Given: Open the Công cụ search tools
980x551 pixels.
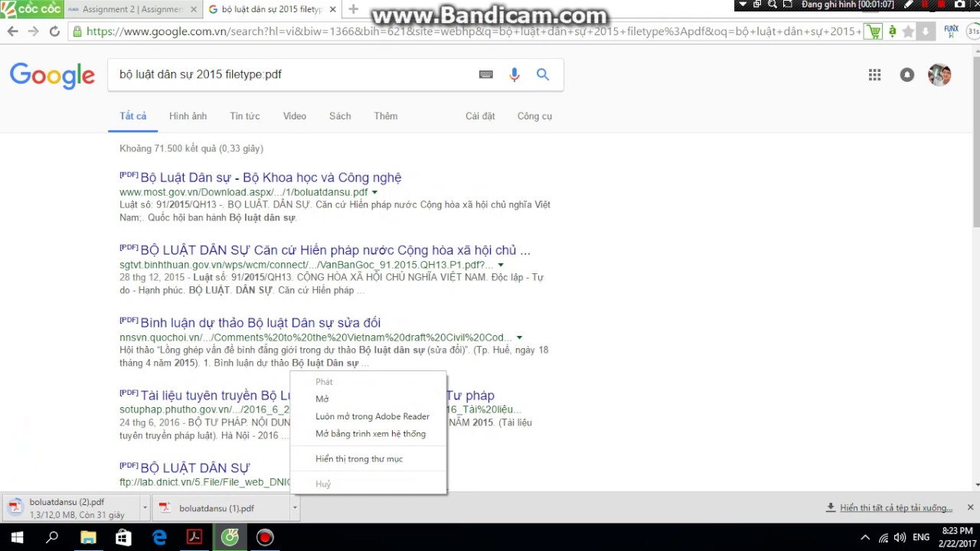Looking at the screenshot, I should click(x=534, y=116).
